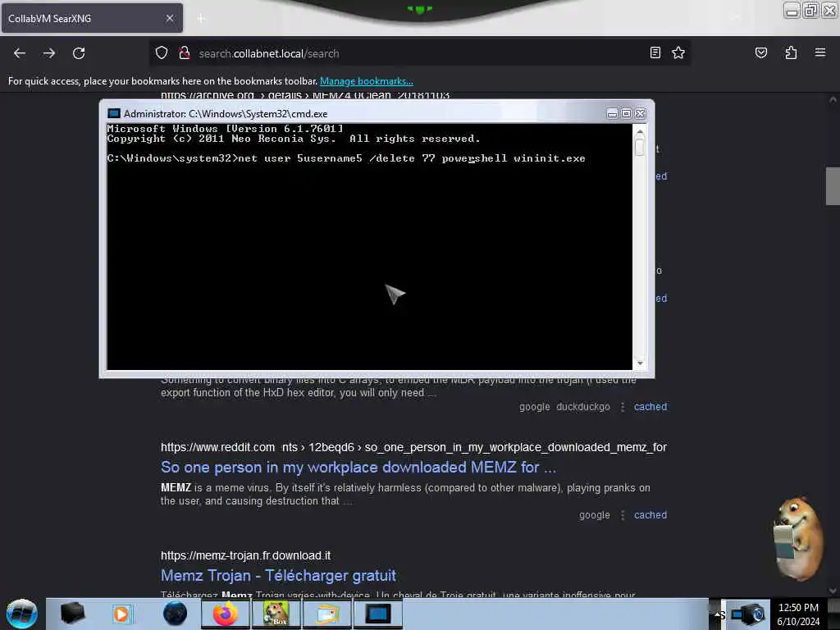840x630 pixels.
Task: Open the black box taskbar icon
Action: click(72, 614)
